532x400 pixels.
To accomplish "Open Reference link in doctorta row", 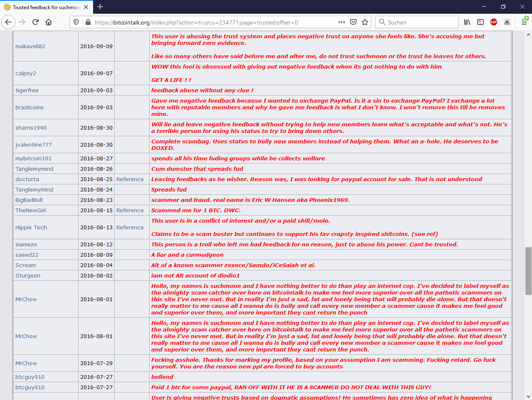I will (x=130, y=179).
